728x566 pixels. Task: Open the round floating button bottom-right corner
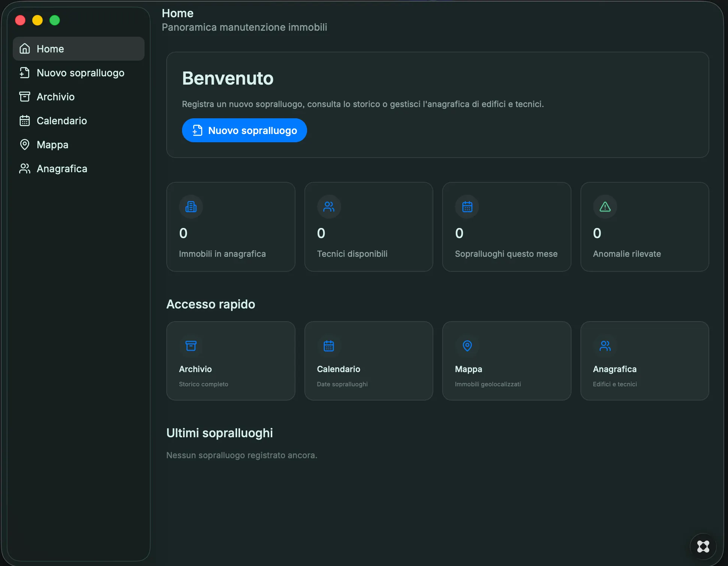click(703, 546)
